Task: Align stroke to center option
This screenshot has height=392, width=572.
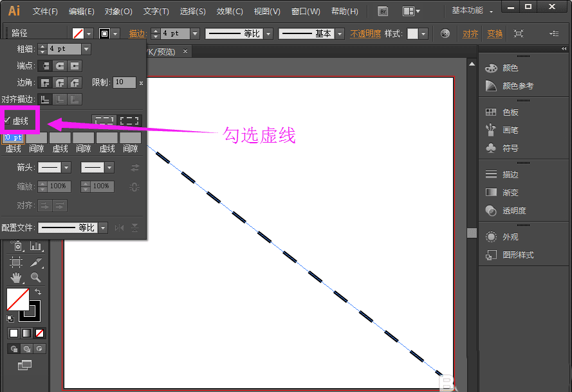Action: pyautogui.click(x=45, y=99)
